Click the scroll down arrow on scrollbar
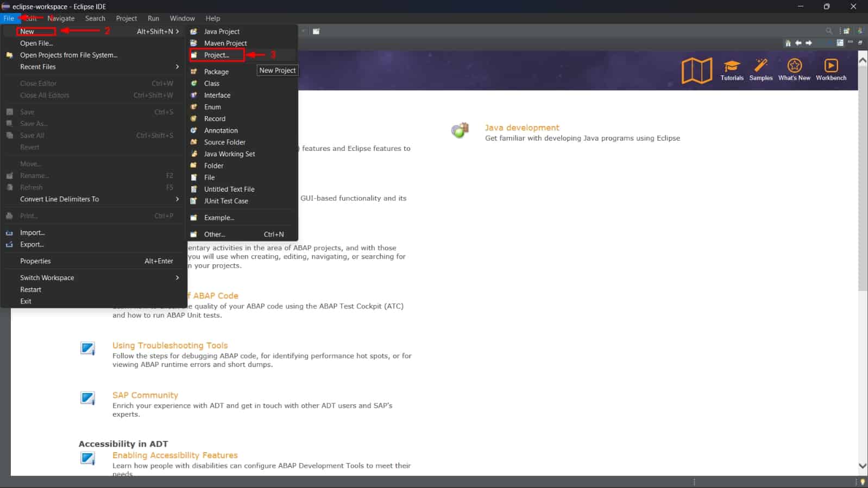 (863, 466)
